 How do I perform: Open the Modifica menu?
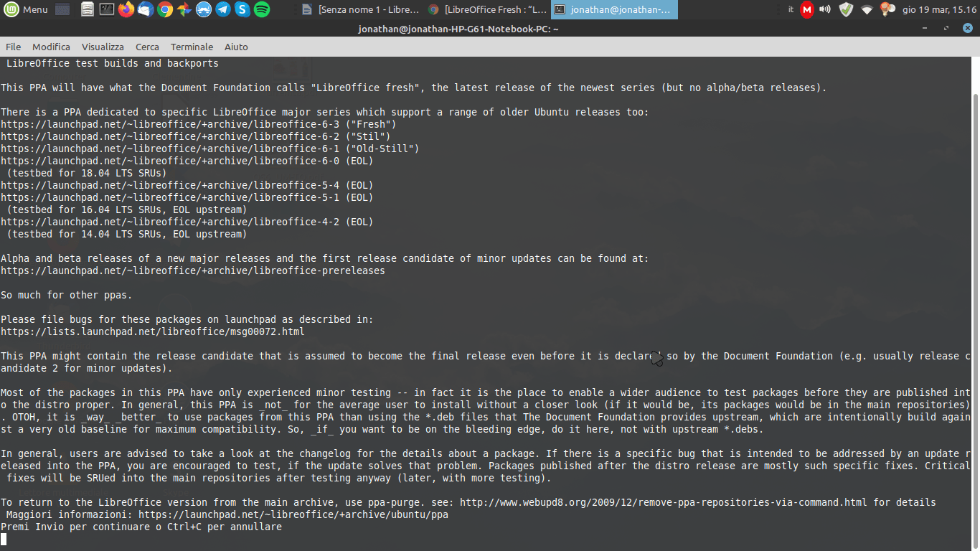coord(51,47)
